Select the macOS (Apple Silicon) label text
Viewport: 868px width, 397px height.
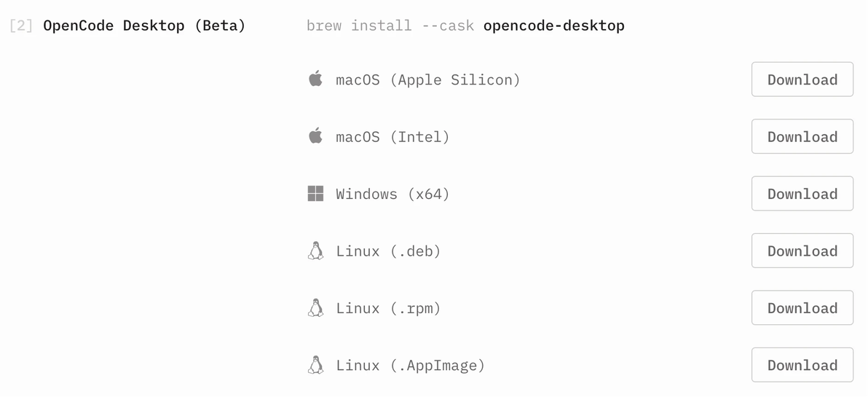pyautogui.click(x=428, y=79)
